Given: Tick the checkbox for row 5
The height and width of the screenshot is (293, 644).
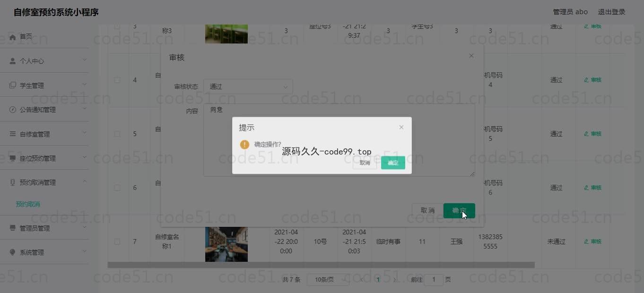Looking at the screenshot, I should 117,134.
